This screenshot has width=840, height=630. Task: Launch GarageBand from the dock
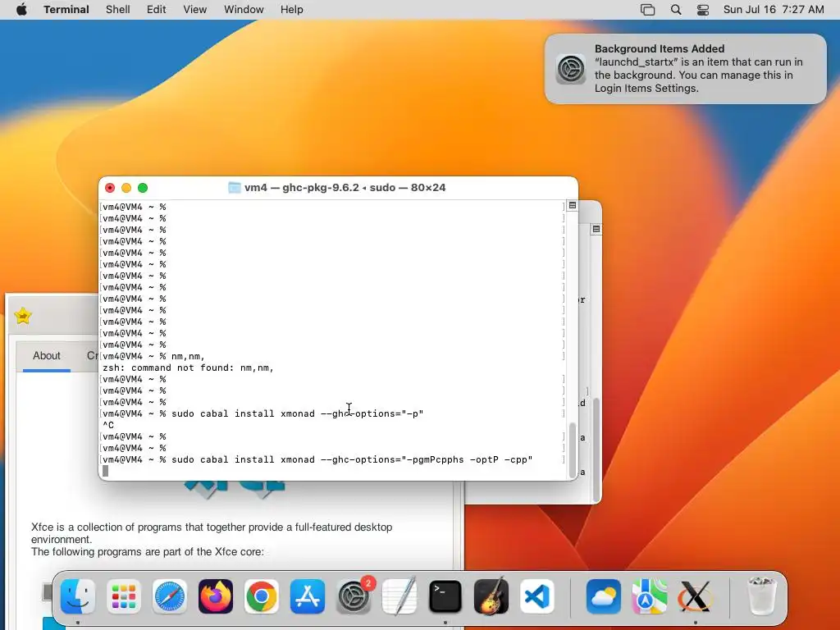point(491,596)
